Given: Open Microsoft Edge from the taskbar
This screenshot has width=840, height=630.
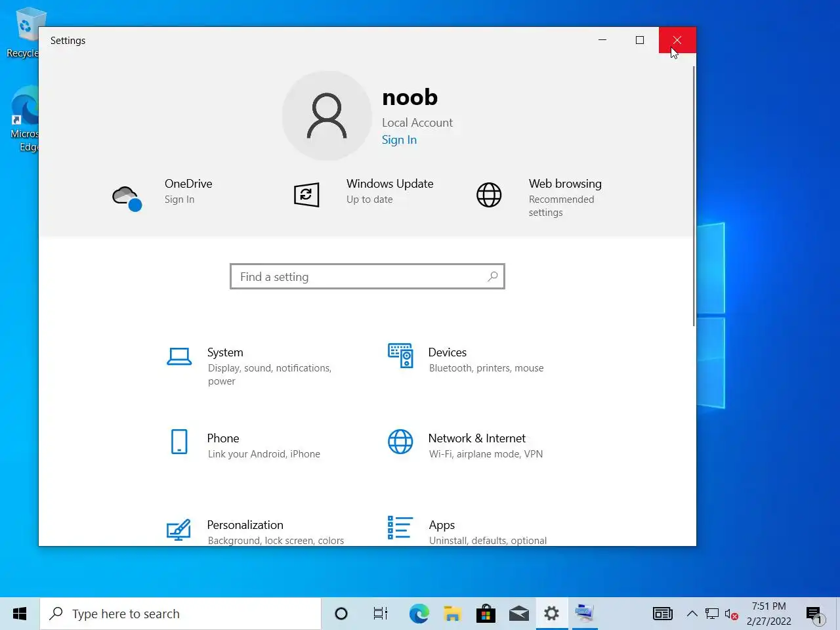Looking at the screenshot, I should 419,614.
